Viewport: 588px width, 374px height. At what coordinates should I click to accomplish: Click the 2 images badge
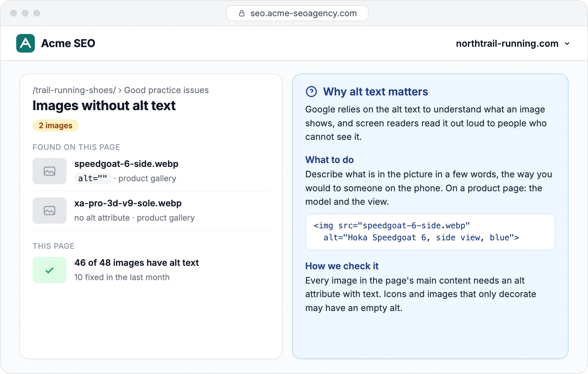tap(56, 126)
